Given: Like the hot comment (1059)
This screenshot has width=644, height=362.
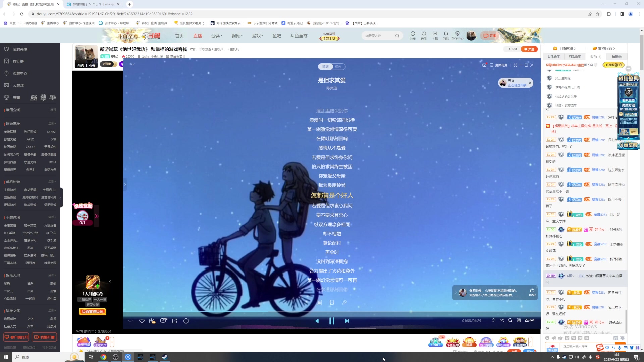Looking at the screenshot, I should (x=532, y=290).
